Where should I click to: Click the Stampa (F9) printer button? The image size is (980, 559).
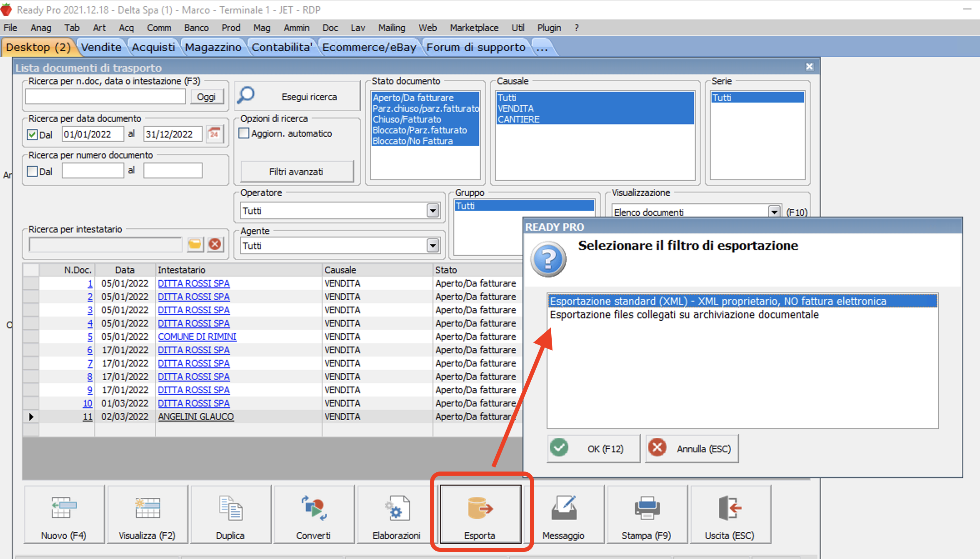tap(647, 514)
